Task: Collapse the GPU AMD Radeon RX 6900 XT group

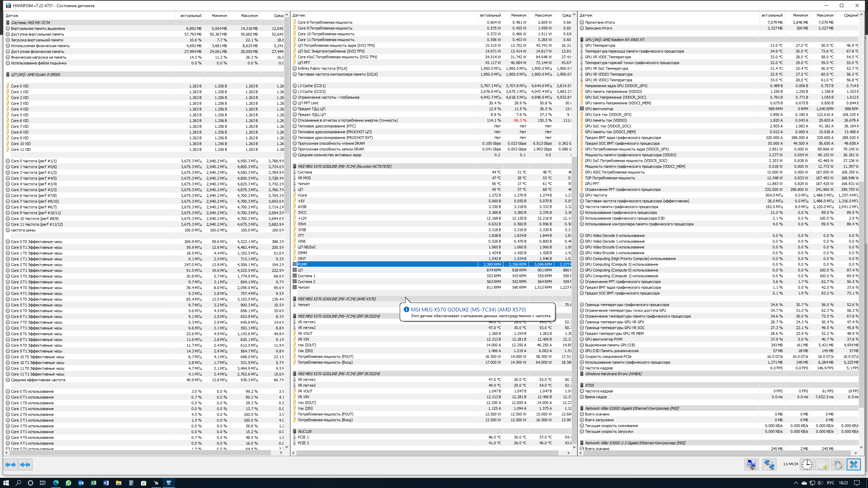Action: point(614,40)
